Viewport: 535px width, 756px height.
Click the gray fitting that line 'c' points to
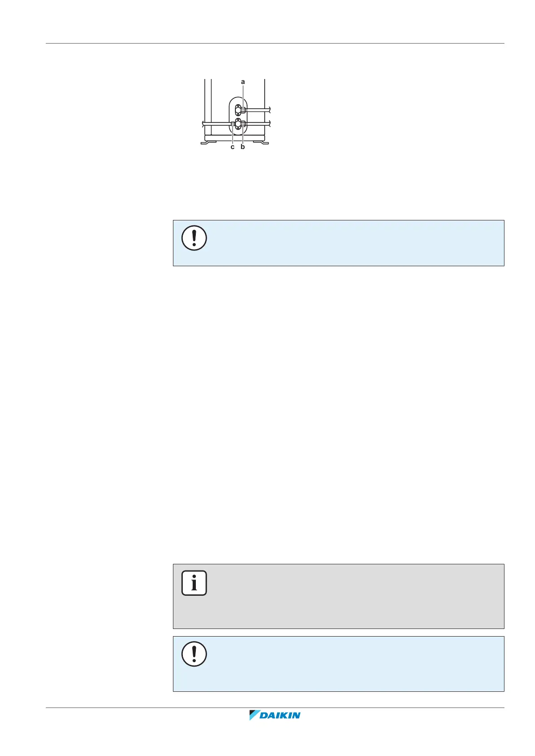233,124
